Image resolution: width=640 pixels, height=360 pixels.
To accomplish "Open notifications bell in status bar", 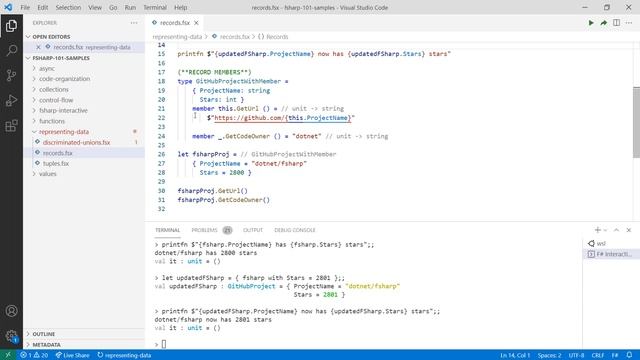I will coord(629,355).
